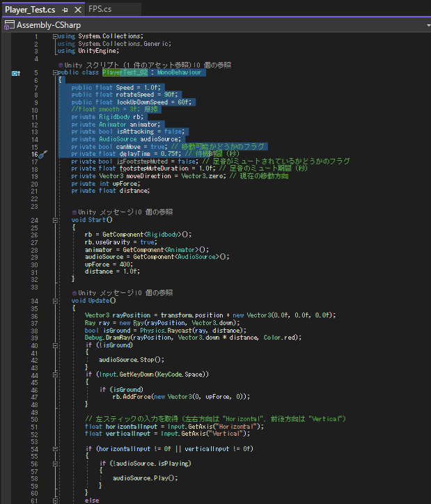
Task: Open the Assembly-CSharp project dropdown
Action: click(x=427, y=24)
